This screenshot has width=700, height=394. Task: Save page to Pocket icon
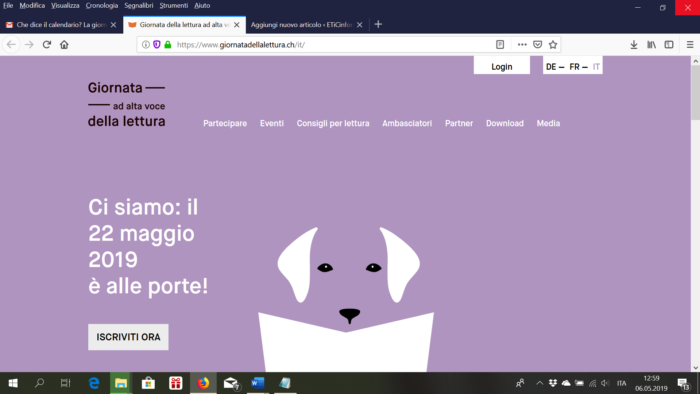538,45
